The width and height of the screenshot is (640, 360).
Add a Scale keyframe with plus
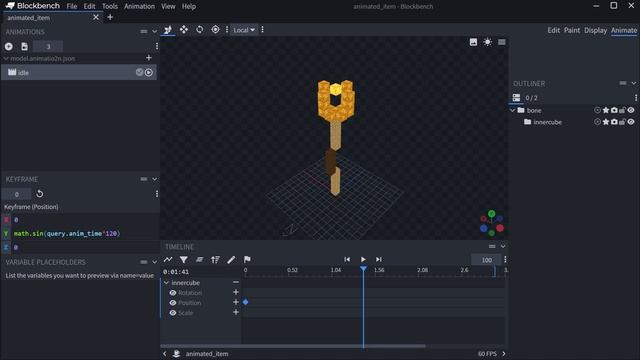click(236, 312)
